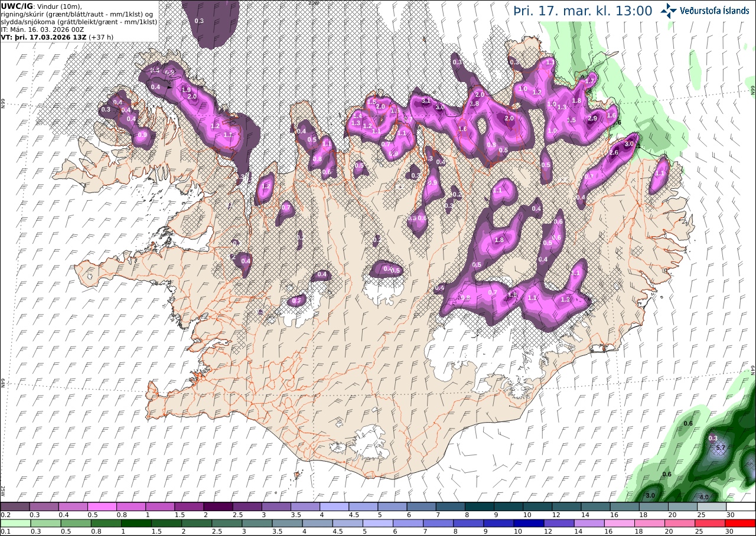Screen dimensions: 756x536
Task: Click the '4.0' precipitation value on the map
Action: tap(704, 497)
